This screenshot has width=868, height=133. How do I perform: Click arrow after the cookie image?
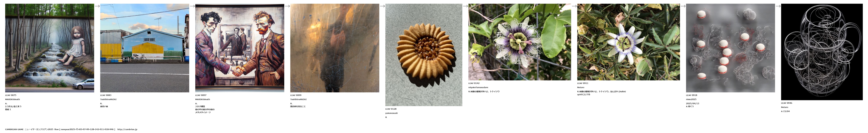(465, 6)
